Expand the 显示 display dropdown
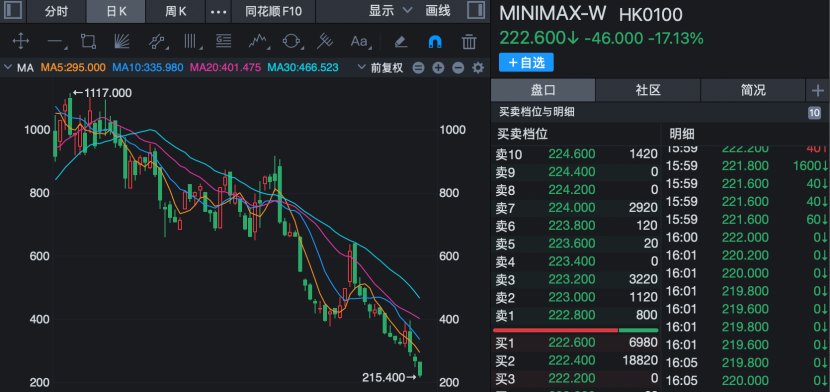The width and height of the screenshot is (830, 392). 391,11
